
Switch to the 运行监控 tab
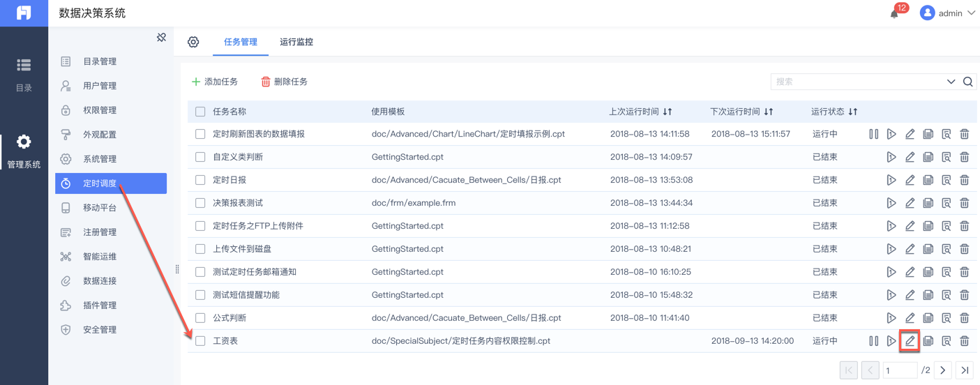(x=296, y=42)
